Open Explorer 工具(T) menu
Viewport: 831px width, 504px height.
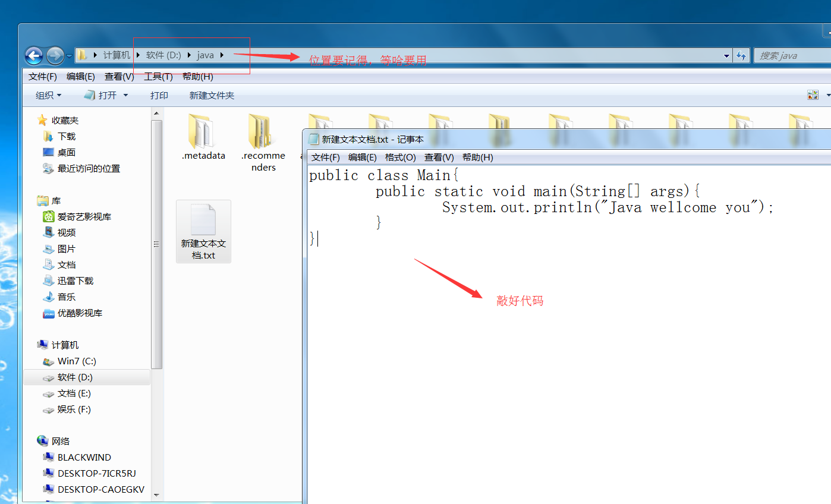158,77
